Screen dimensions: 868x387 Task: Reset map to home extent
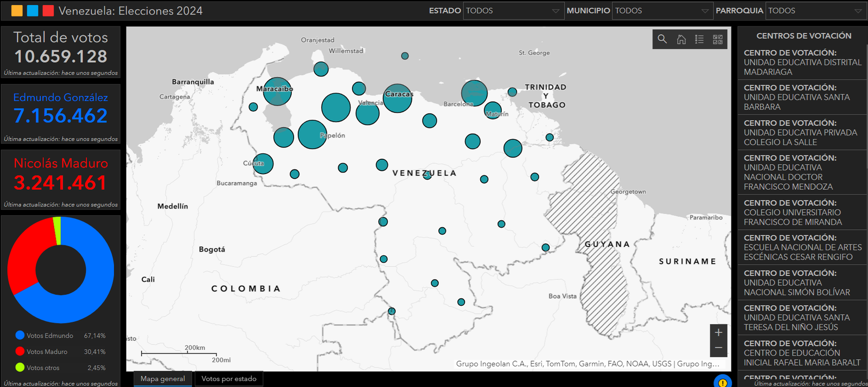tap(681, 39)
